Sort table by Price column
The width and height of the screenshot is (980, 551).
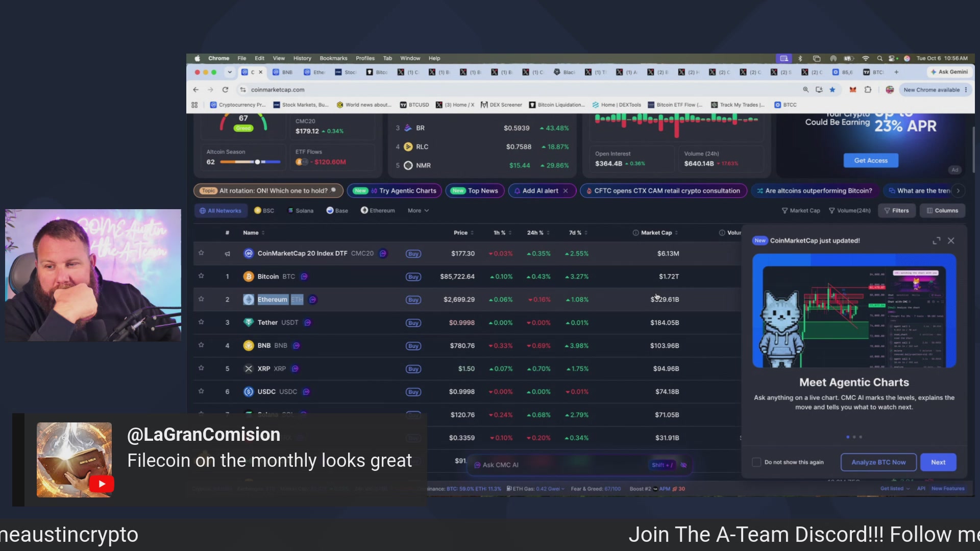coord(463,233)
